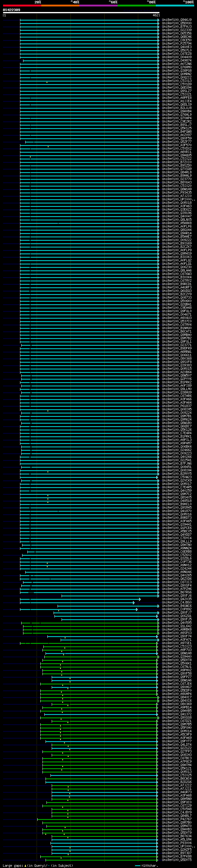Click the label UniRef100_Q4U0E3
The height and width of the screenshot is (868, 197).
pos(177,47)
